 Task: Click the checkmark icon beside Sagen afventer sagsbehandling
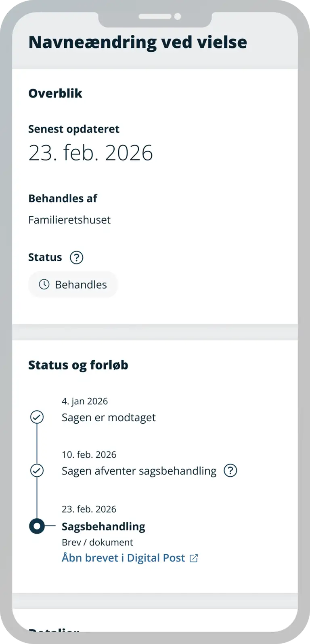(37, 471)
